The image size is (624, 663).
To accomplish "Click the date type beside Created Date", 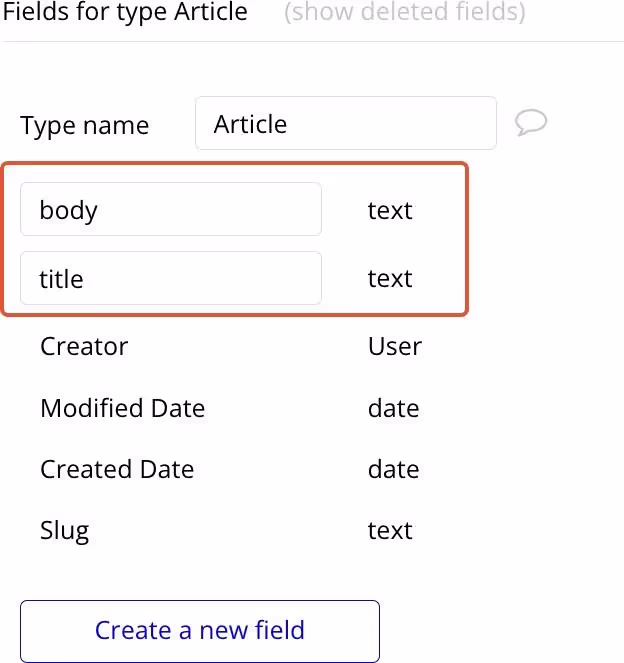I will 394,469.
